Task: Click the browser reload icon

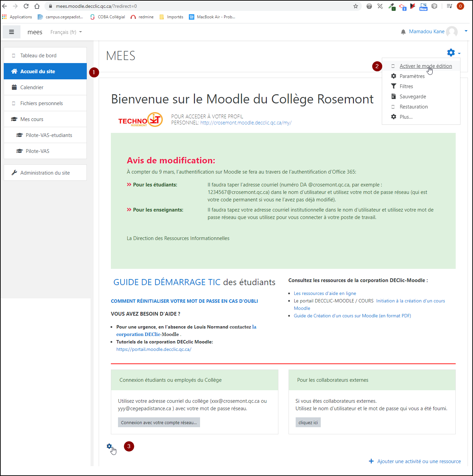Action: (x=26, y=6)
